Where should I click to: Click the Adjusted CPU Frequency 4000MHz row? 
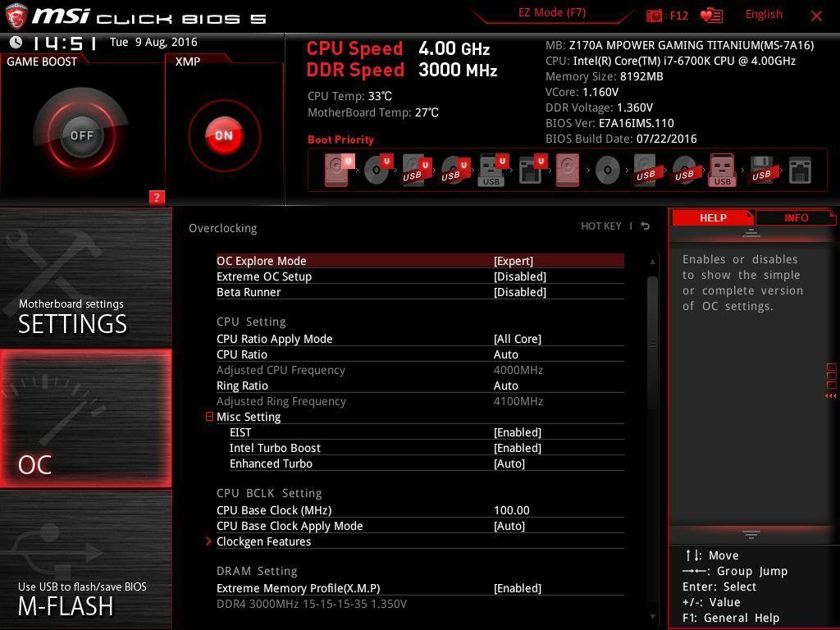pos(420,370)
